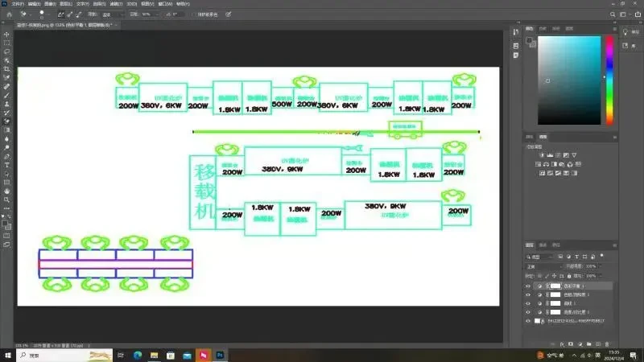Viewport: 644px width, 362px height.
Task: Add a Levels adjustment
Action: pyautogui.click(x=550, y=155)
